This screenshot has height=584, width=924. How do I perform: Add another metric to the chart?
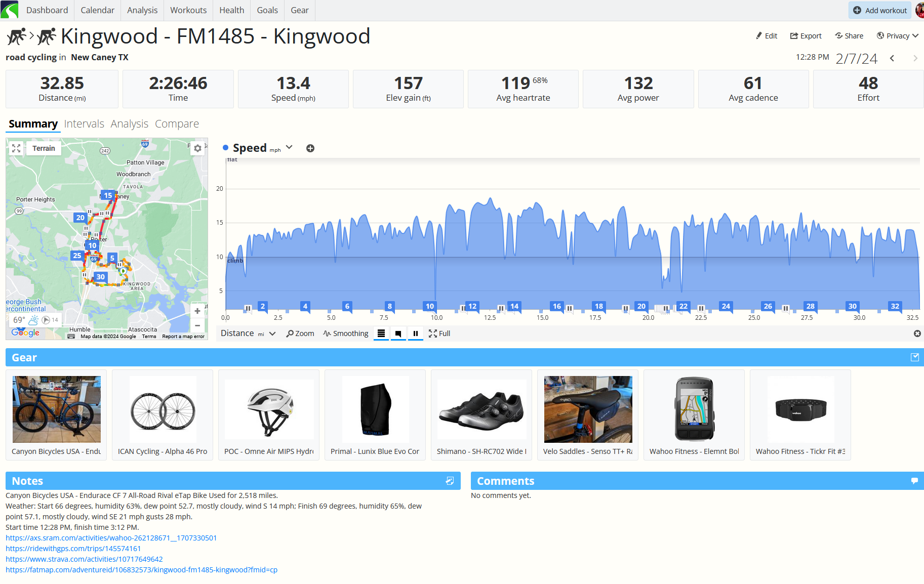pos(310,148)
